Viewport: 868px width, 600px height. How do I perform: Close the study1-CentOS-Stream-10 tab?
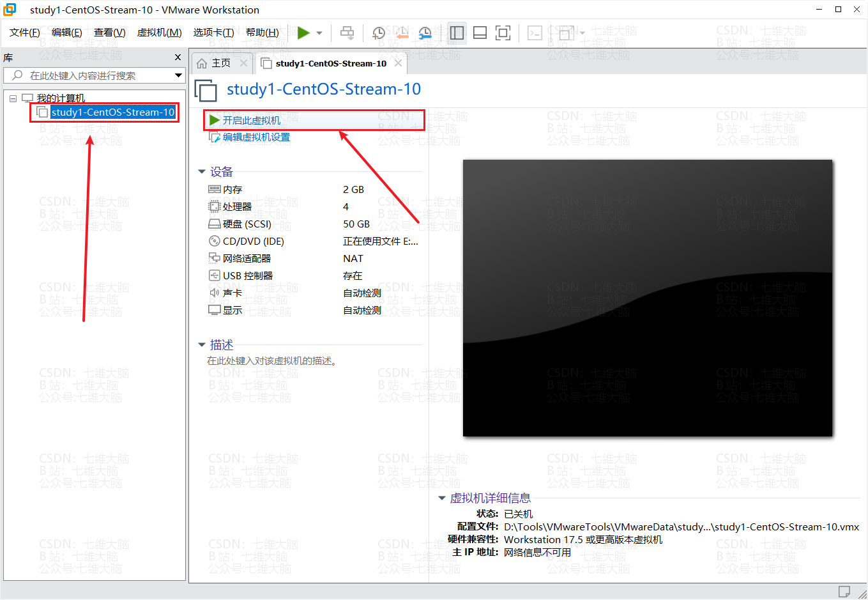click(x=399, y=63)
